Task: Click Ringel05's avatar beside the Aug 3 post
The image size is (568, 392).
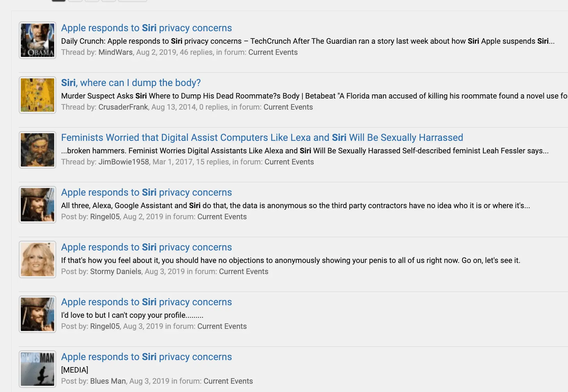Action: pos(37,314)
